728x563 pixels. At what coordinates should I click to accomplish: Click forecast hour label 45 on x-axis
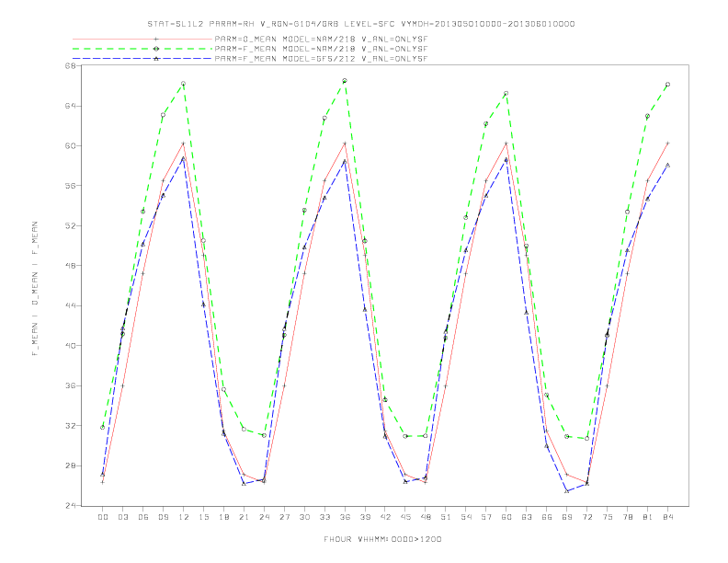point(405,517)
